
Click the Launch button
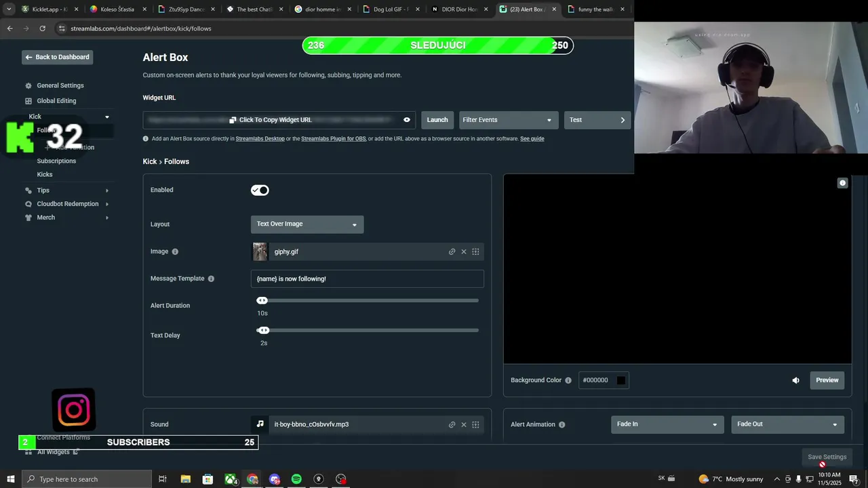click(x=437, y=120)
